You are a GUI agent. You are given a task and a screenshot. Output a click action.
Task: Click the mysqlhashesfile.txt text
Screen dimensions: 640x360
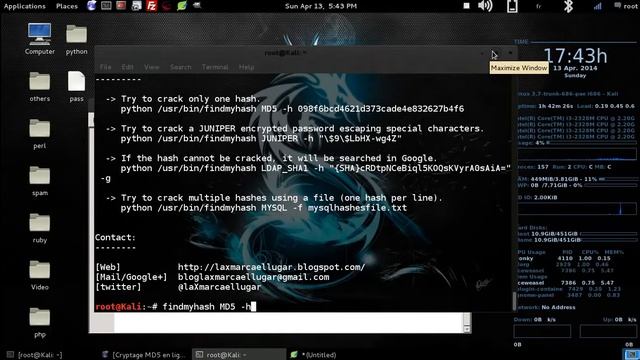click(x=357, y=208)
